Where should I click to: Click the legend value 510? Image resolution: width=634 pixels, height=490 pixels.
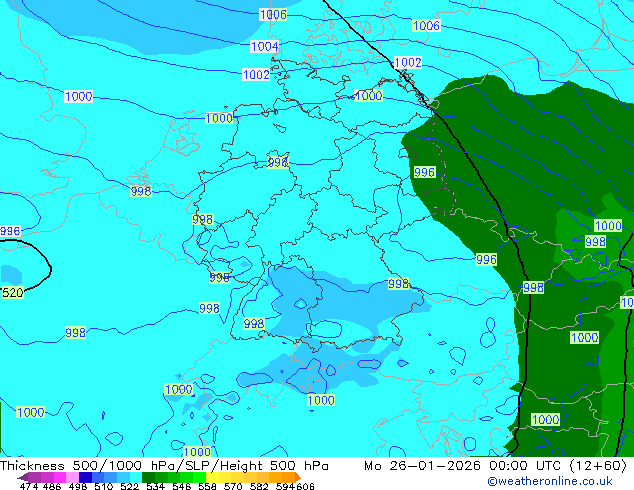(104, 486)
